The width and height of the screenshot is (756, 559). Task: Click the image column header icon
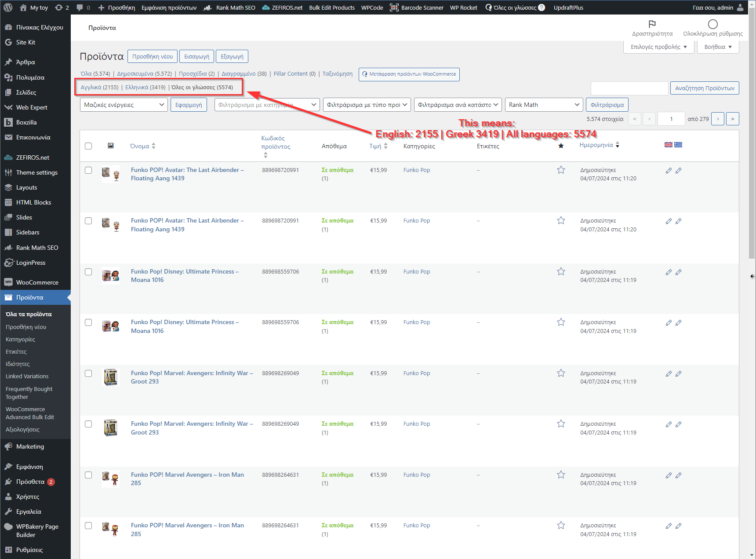click(x=111, y=146)
